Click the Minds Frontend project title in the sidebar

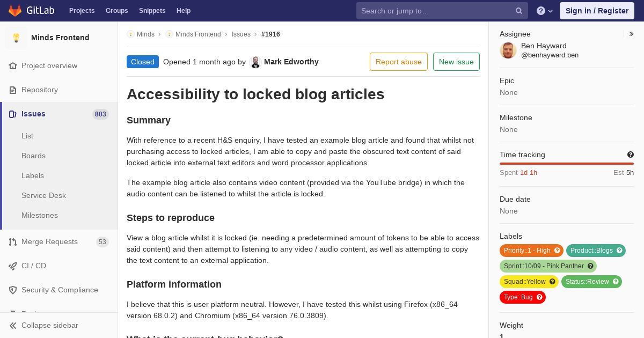60,38
